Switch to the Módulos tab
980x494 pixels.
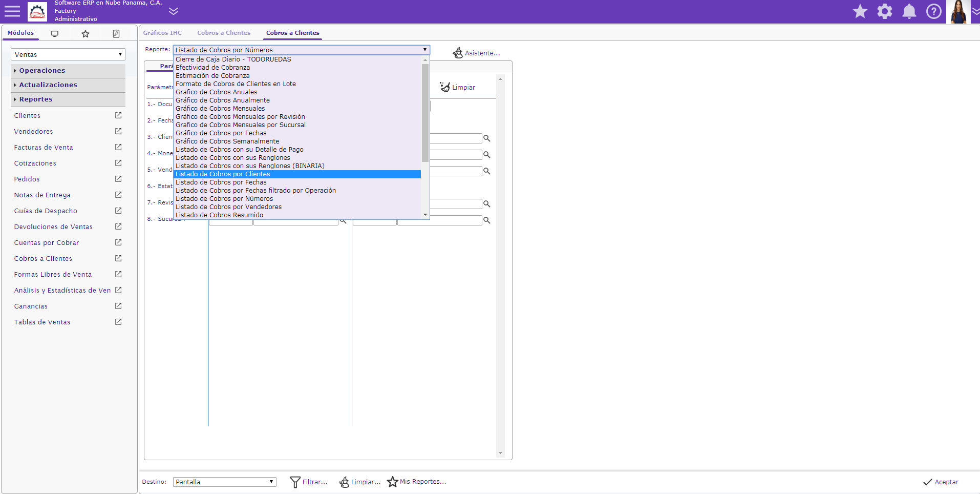coord(20,33)
